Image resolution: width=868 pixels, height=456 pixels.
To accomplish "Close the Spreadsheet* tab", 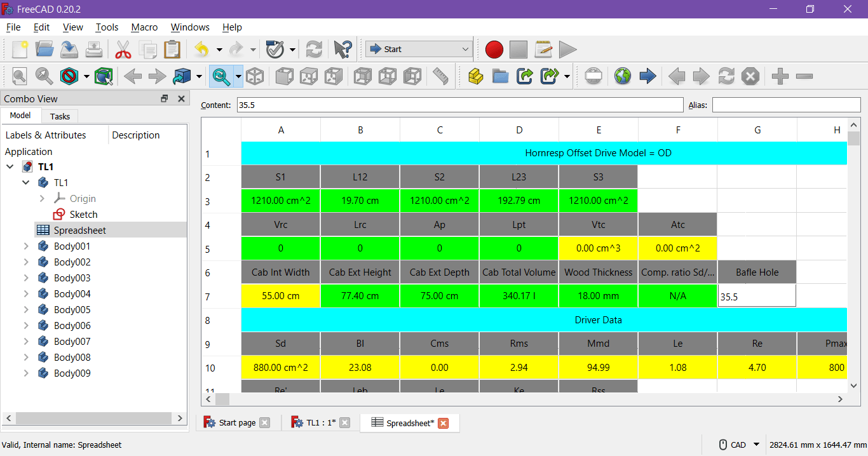I will click(x=444, y=423).
